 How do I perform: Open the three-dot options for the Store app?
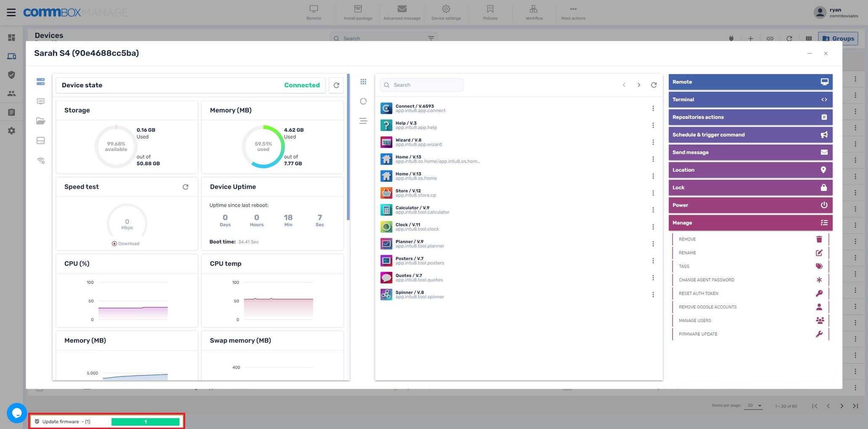(x=653, y=193)
